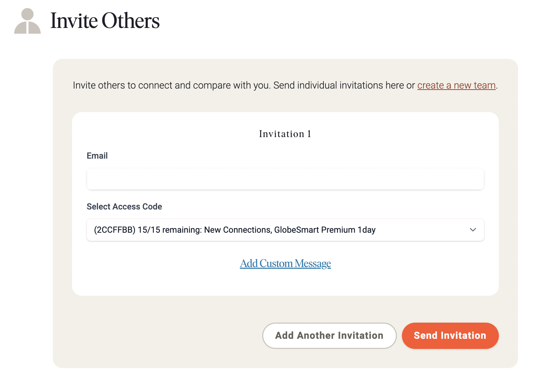
Task: Click the person icon beside Invite Others
Action: point(27,21)
